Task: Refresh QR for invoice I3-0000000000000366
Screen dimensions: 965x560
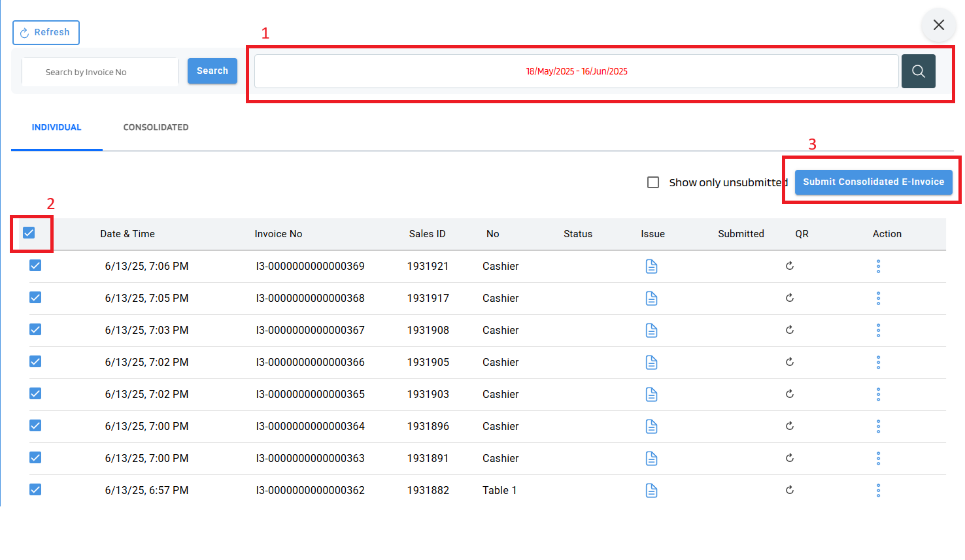Action: (x=790, y=361)
